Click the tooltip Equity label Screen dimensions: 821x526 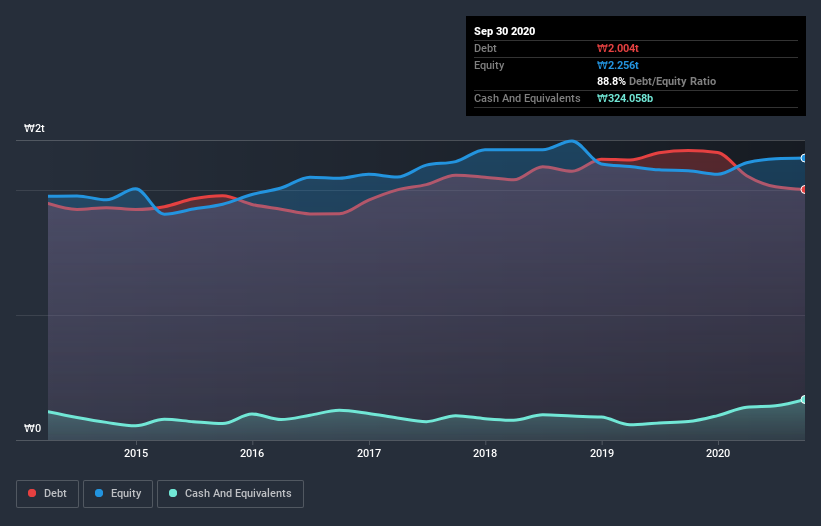click(489, 65)
